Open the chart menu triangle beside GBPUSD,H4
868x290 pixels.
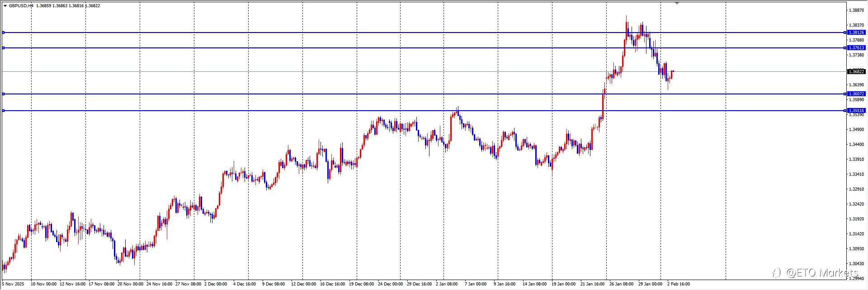click(5, 6)
